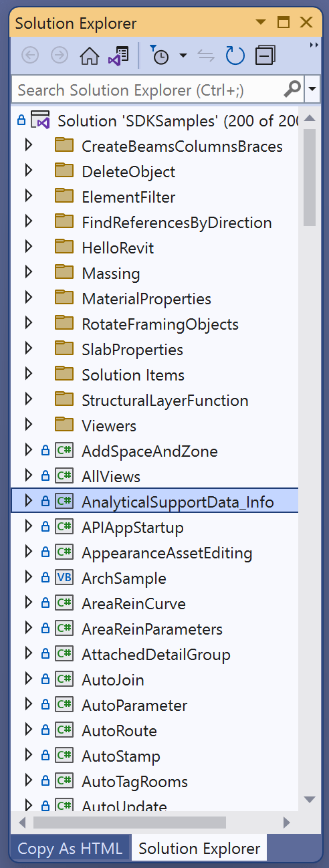Click the AreaReinCurve C# project icon
This screenshot has height=868, width=329.
[x=64, y=603]
